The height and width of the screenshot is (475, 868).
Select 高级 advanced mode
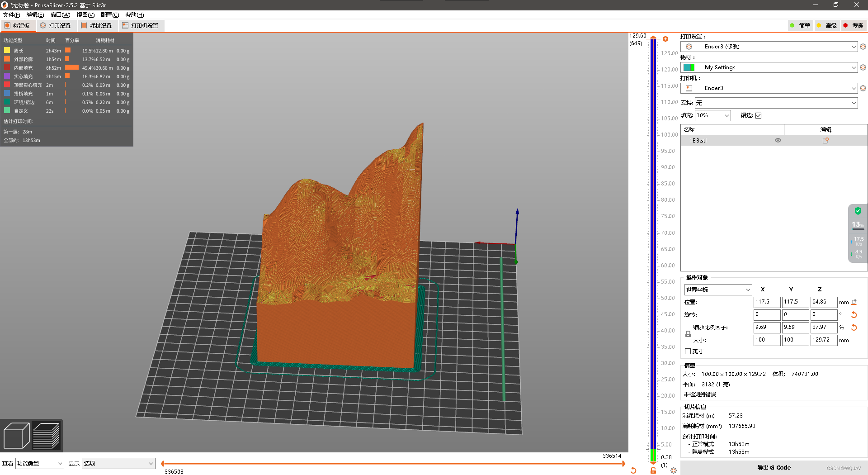(826, 26)
